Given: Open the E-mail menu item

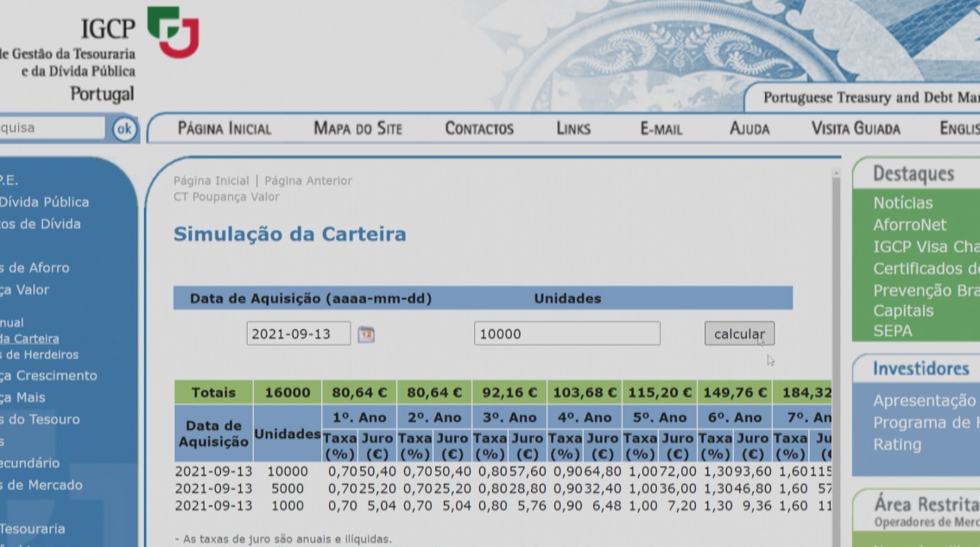Looking at the screenshot, I should click(x=661, y=129).
